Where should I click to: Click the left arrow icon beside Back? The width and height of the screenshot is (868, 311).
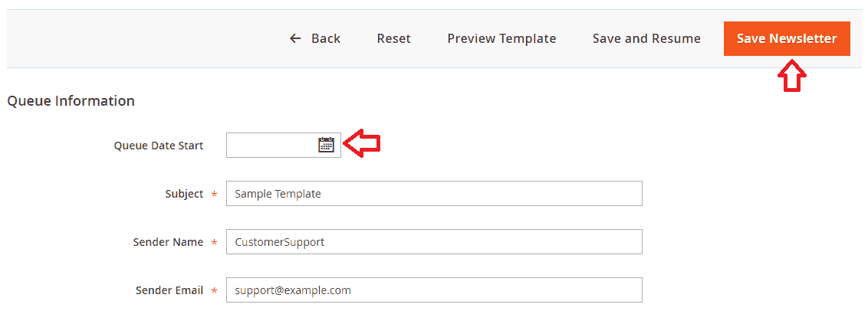pos(296,39)
